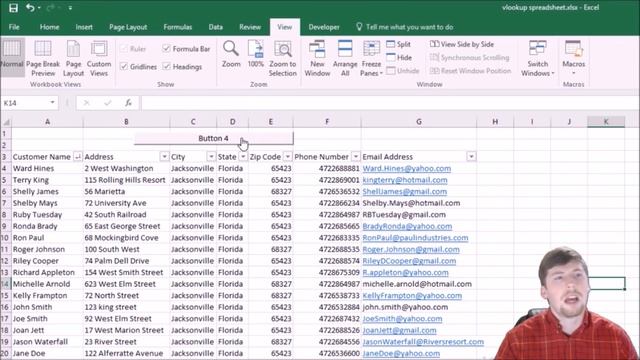The image size is (640, 360).
Task: Open Macros dropdown
Action: 573,58
